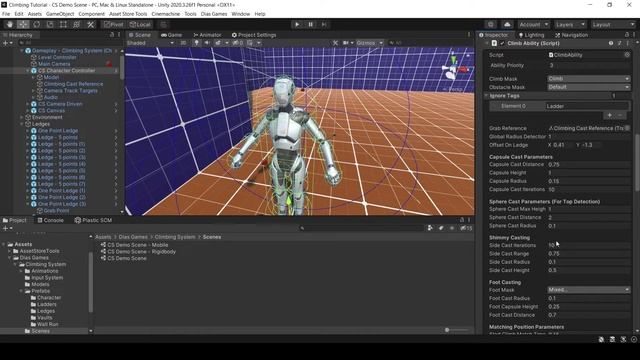
Task: Start Play mode
Action: tap(297, 24)
